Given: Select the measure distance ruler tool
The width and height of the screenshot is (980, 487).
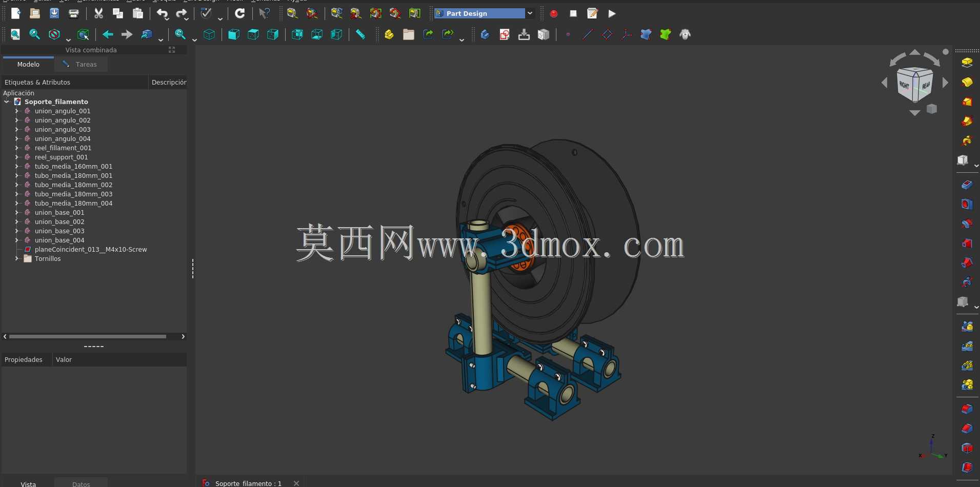Looking at the screenshot, I should point(361,34).
